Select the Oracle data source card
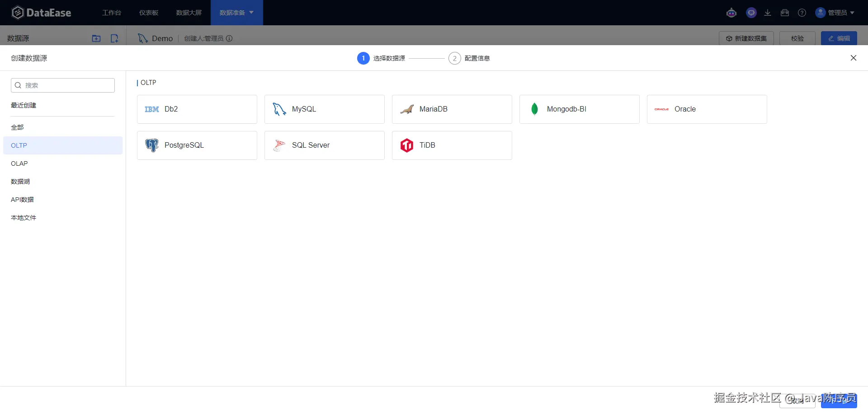The height and width of the screenshot is (415, 868). pyautogui.click(x=707, y=109)
